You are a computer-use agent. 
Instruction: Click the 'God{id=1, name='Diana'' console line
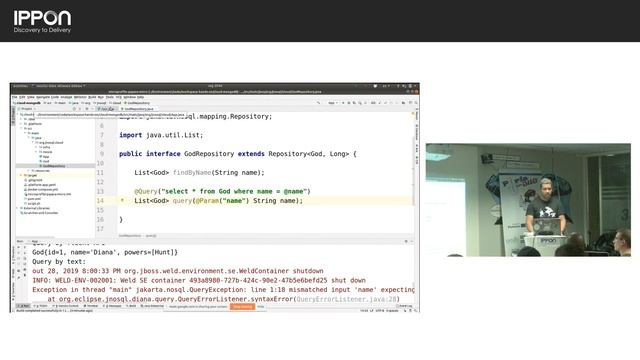tap(105, 252)
